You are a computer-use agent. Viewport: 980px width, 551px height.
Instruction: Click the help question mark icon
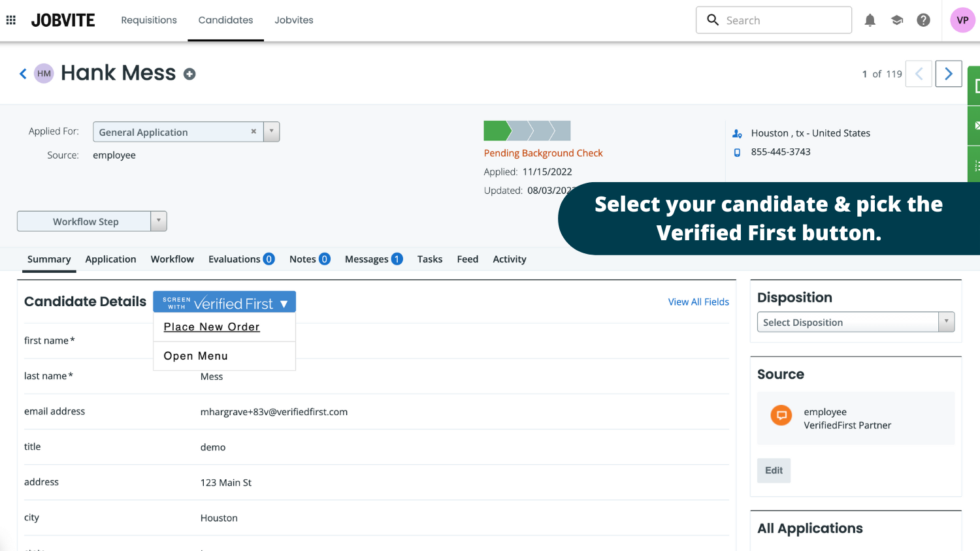(x=923, y=20)
